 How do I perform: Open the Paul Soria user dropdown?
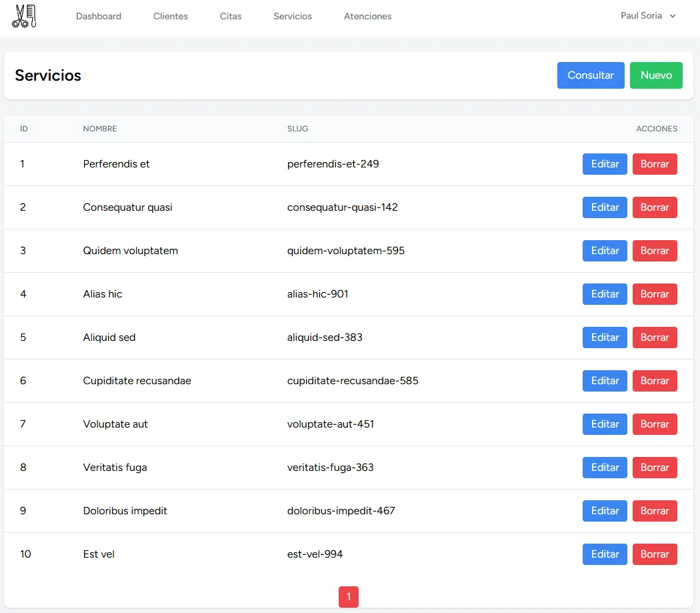(x=647, y=16)
